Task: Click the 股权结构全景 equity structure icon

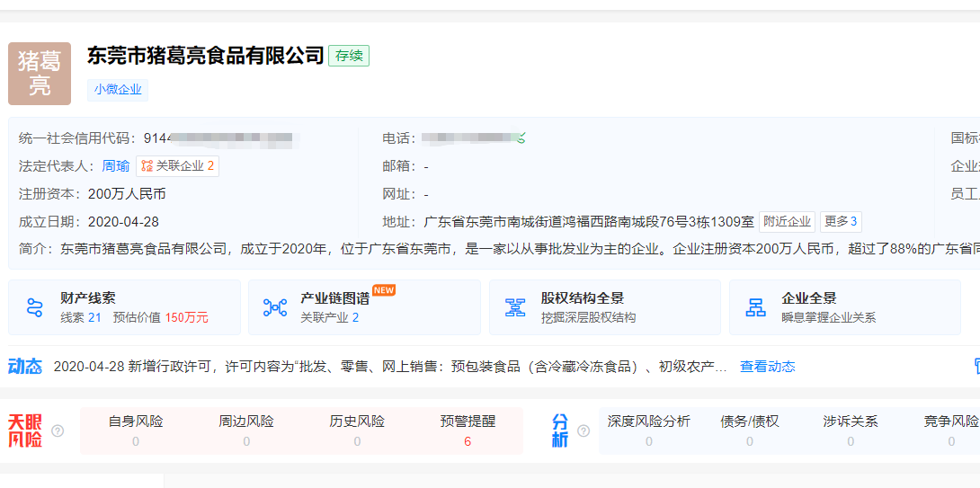Action: [x=515, y=307]
